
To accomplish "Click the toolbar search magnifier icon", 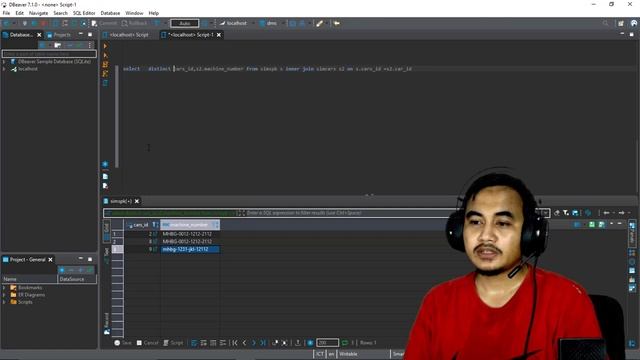I will point(605,23).
